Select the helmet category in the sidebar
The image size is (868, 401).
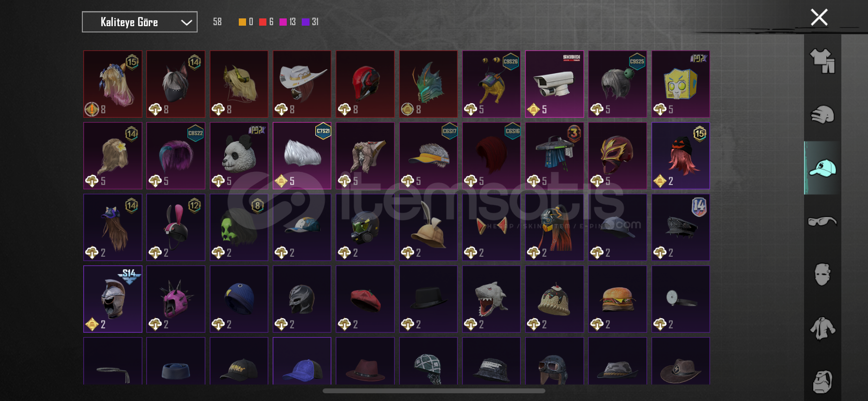[822, 115]
